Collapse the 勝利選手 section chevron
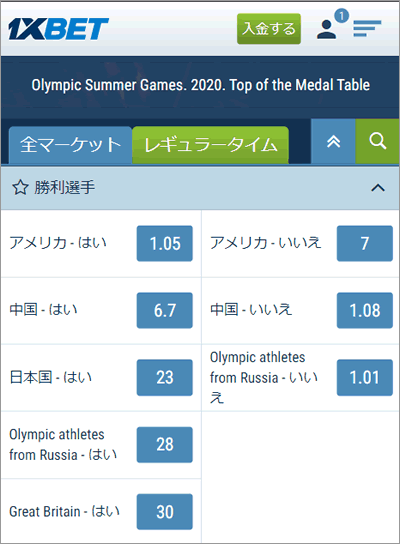Viewport: 400px width, 544px height. (378, 188)
